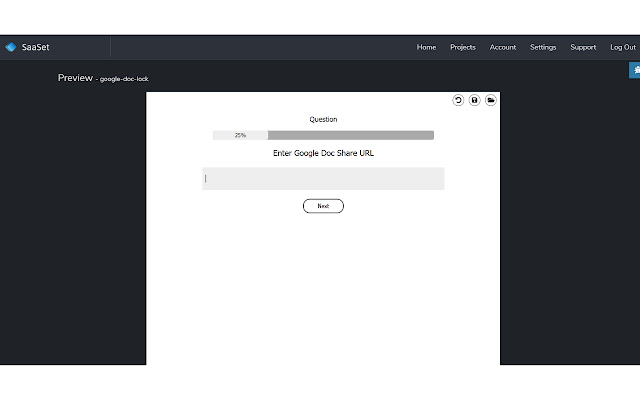Click the open folder icon in preview

click(x=491, y=100)
